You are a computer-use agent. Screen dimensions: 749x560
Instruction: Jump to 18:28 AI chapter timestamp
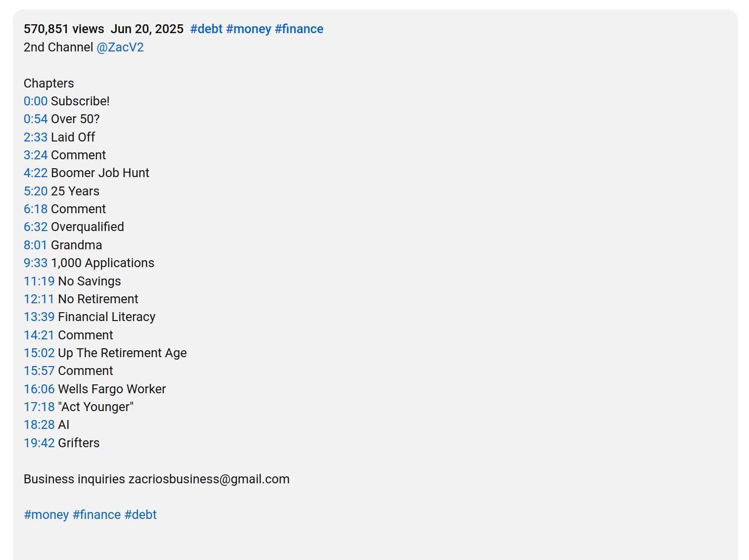coord(39,425)
